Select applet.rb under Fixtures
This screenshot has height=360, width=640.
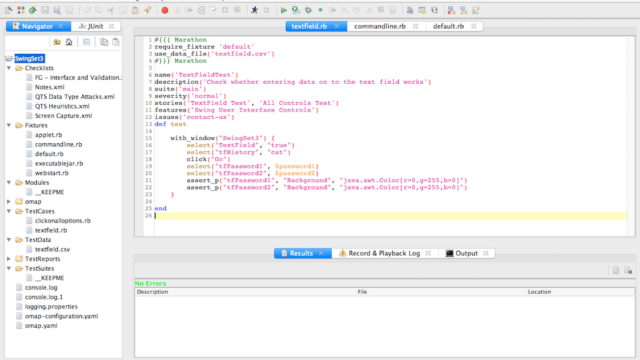coord(48,135)
